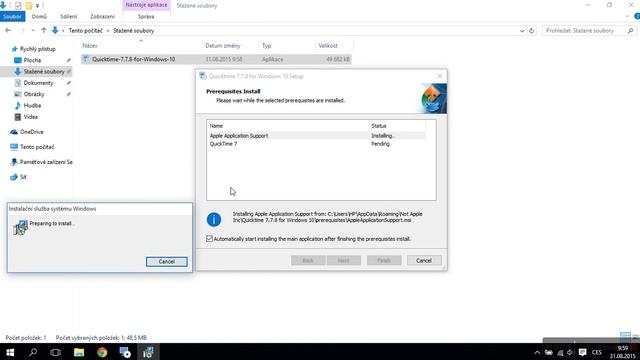Launch Google Chrome from the taskbar
This screenshot has height=360, width=640.
(x=102, y=352)
